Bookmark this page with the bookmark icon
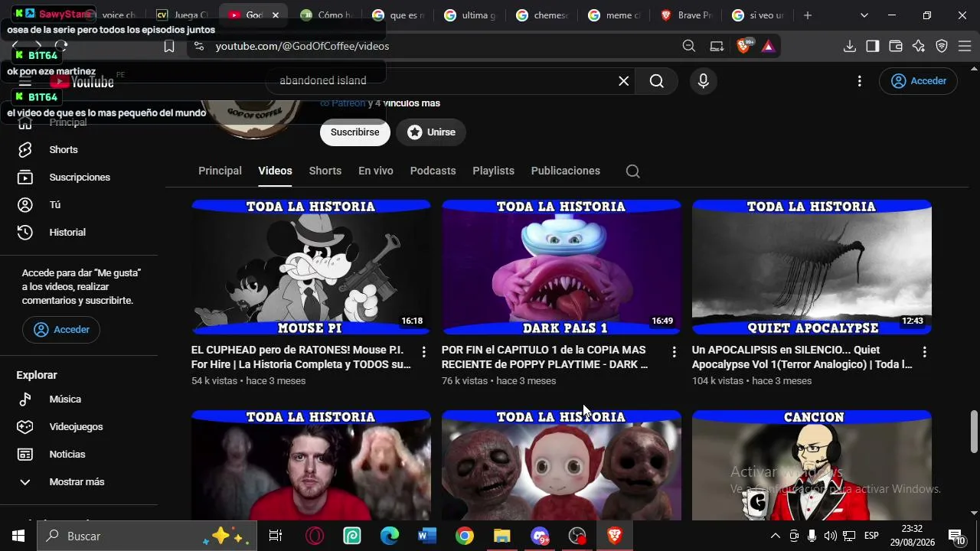The image size is (980, 551). (x=169, y=46)
